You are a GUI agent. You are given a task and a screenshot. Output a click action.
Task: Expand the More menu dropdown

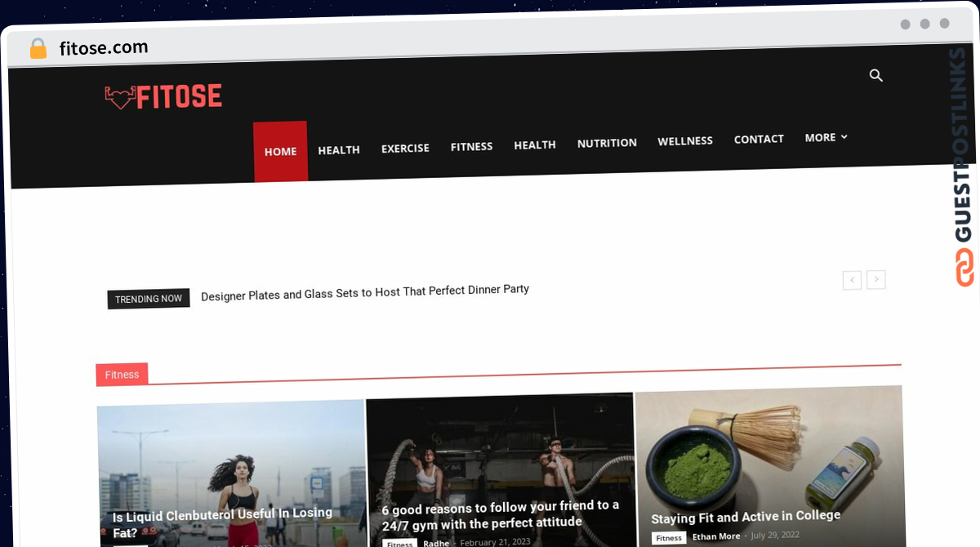point(826,137)
